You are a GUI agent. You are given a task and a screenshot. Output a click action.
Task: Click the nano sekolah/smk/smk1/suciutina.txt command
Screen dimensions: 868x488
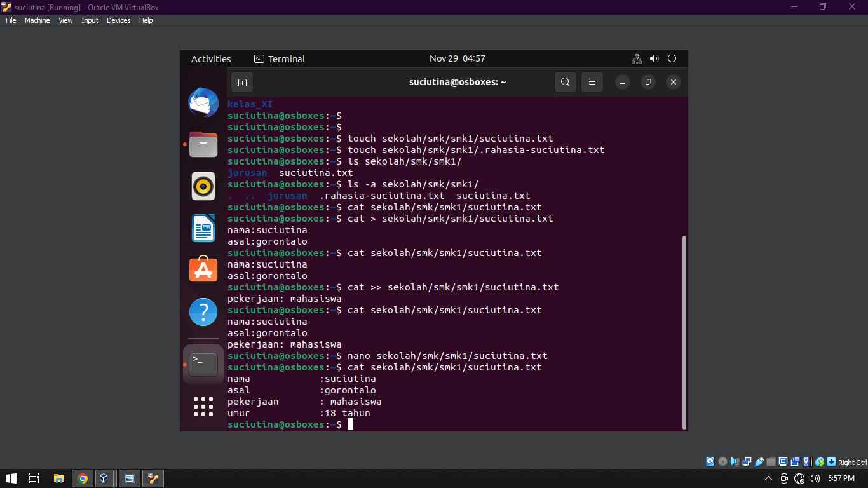(x=447, y=356)
